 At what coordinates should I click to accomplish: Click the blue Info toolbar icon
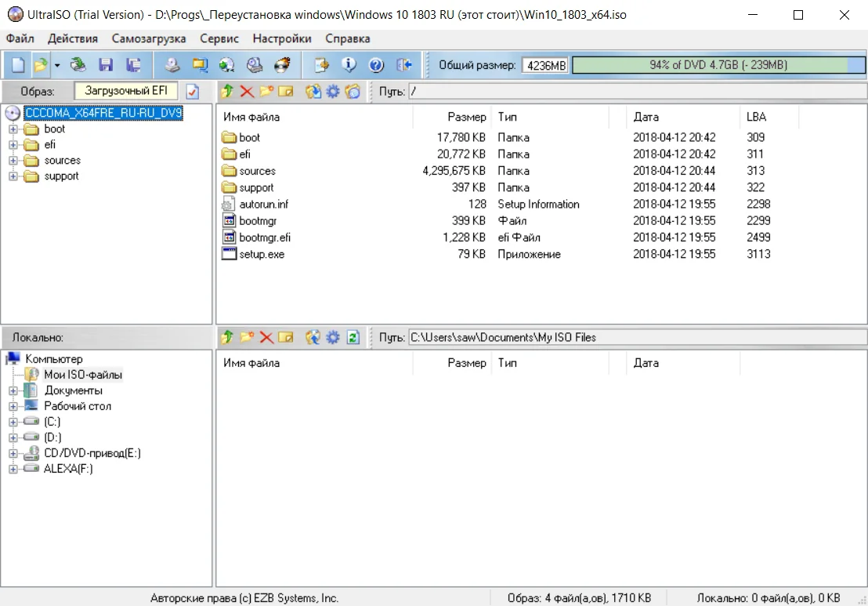(349, 65)
